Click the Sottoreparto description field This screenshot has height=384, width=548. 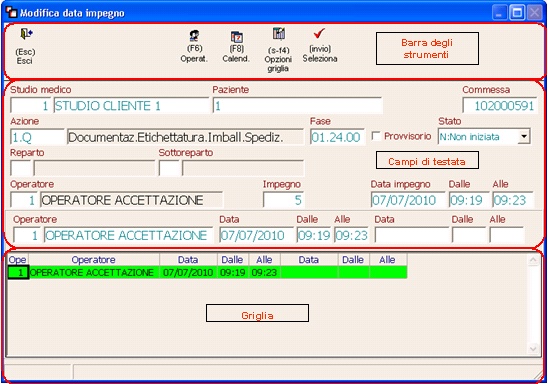[243, 168]
